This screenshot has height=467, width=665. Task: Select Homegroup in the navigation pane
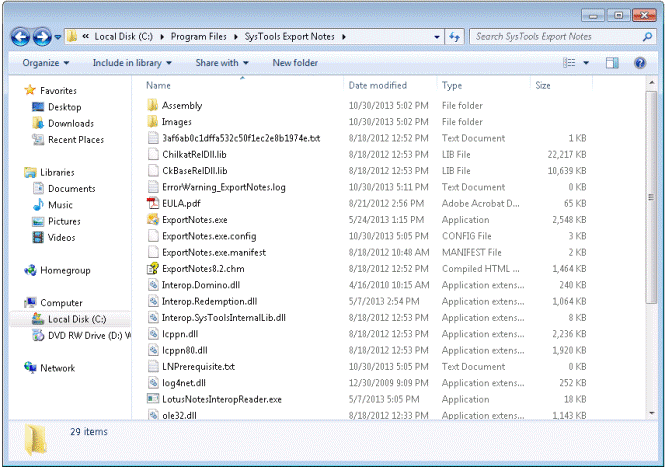[65, 270]
